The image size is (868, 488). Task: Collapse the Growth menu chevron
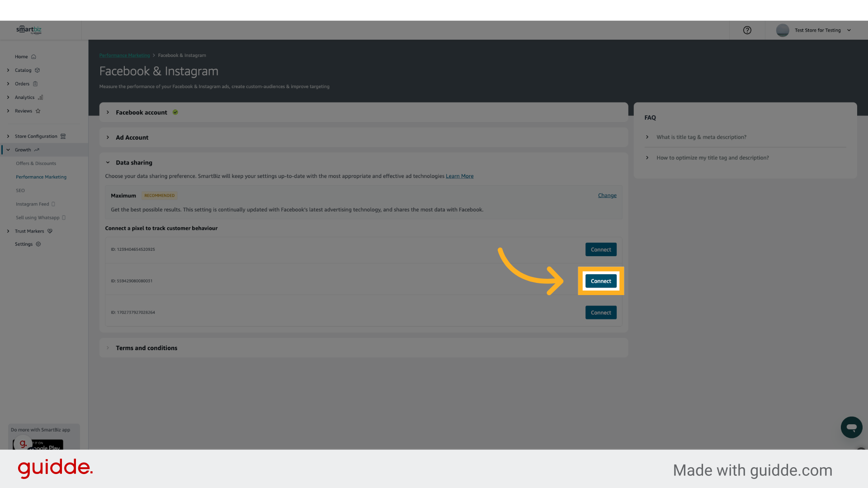click(x=8, y=150)
